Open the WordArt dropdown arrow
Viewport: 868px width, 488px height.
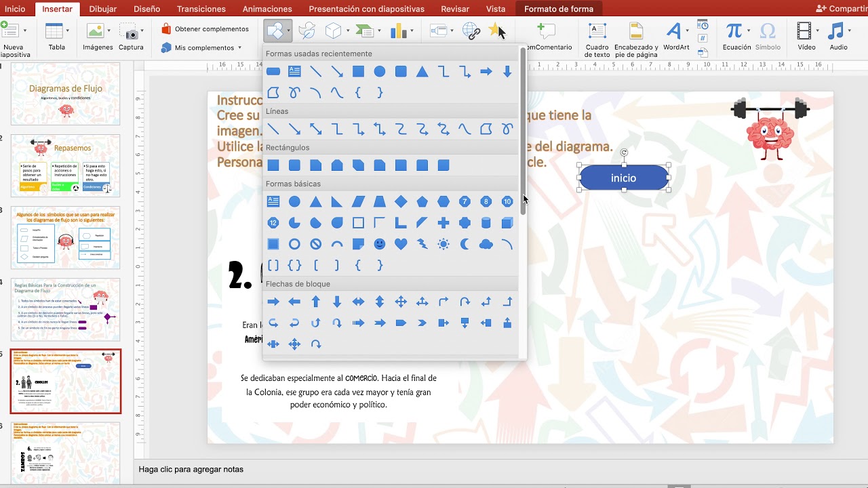tap(687, 30)
